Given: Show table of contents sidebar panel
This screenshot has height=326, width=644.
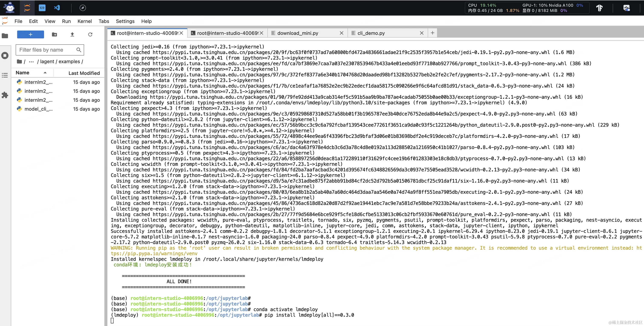Looking at the screenshot, I should (x=5, y=75).
